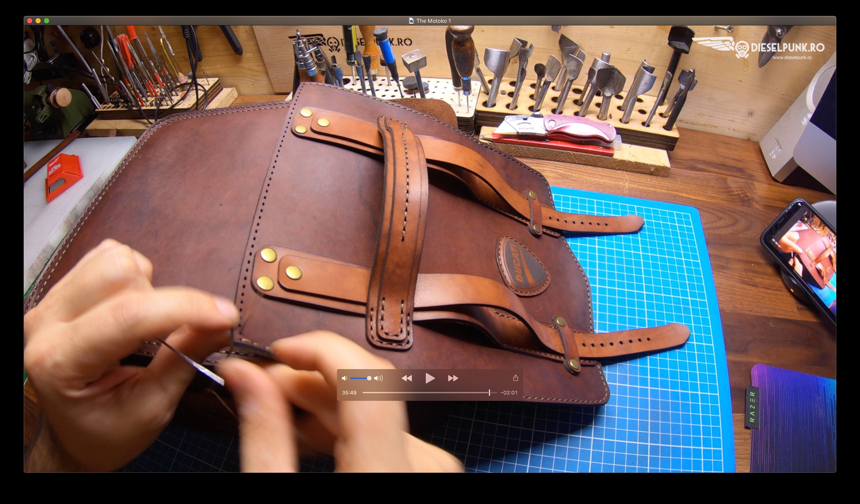Click the document icon beside the title
The height and width of the screenshot is (504, 860).
point(411,21)
